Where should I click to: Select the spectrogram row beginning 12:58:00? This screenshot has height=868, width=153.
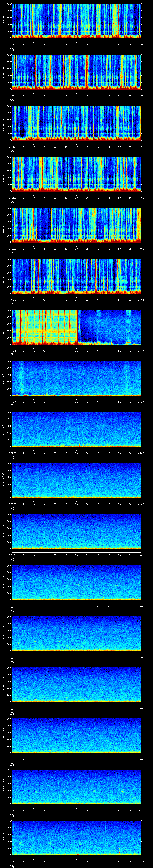(x=76, y=736)
